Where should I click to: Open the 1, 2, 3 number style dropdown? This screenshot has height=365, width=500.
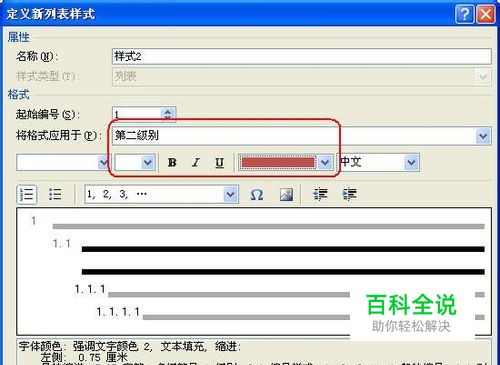pos(230,194)
